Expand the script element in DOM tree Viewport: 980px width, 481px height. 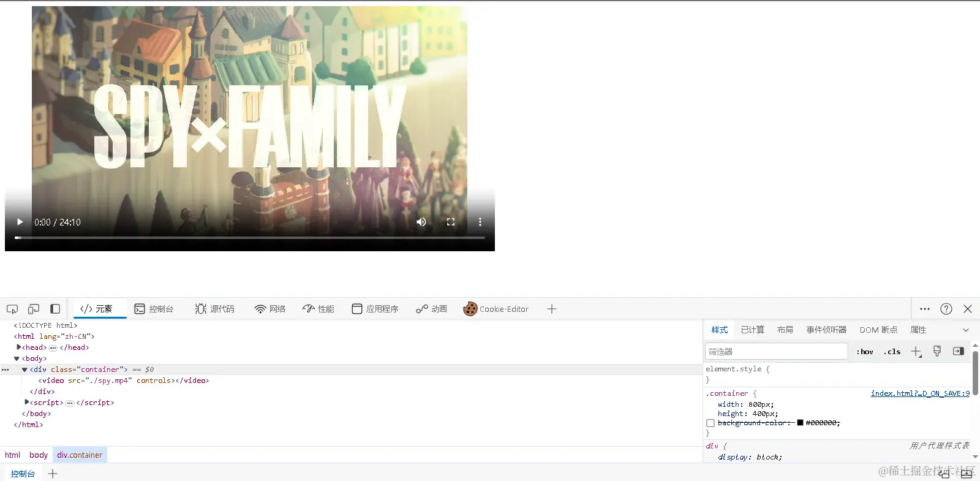[x=27, y=403]
